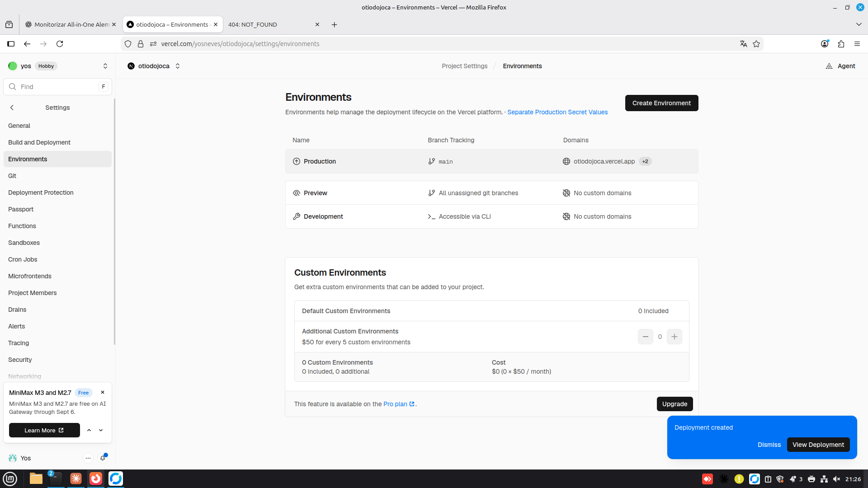Open the Agent button
The width and height of the screenshot is (868, 488).
pos(840,66)
